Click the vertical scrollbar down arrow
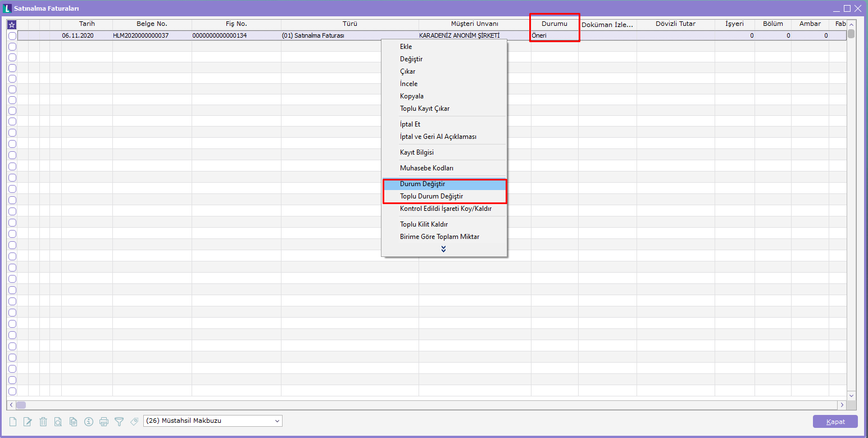Screen dimensions: 868x438 coord(851,395)
